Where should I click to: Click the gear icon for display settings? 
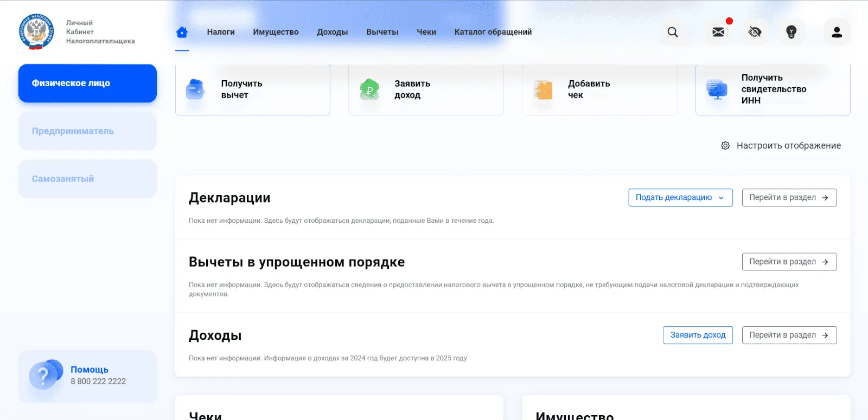(x=725, y=146)
